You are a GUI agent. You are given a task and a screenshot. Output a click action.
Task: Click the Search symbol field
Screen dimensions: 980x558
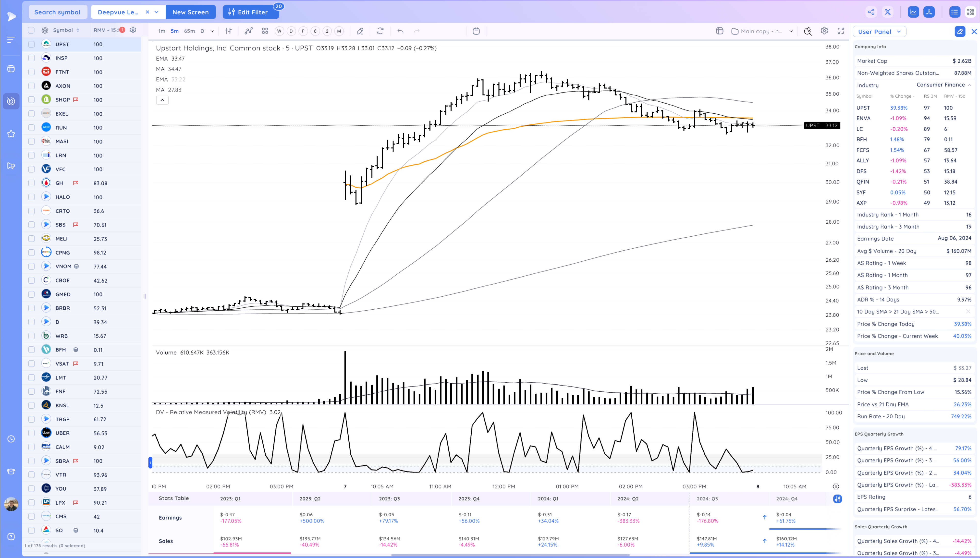tap(58, 12)
